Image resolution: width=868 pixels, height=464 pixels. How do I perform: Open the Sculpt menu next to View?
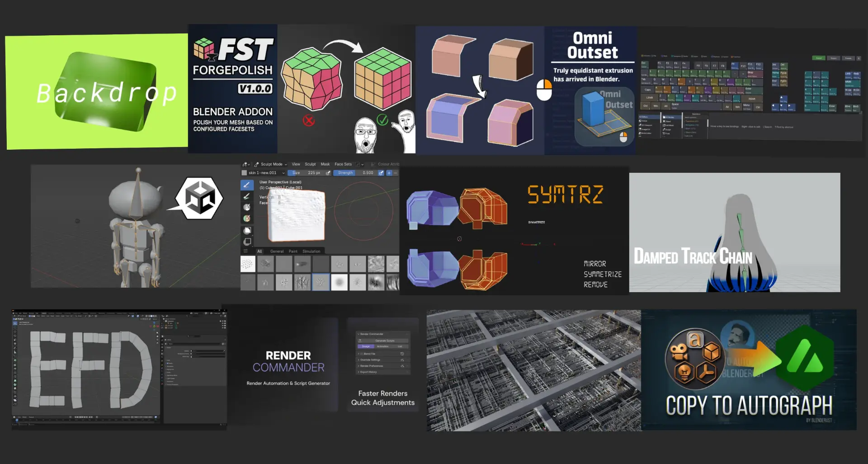(310, 164)
